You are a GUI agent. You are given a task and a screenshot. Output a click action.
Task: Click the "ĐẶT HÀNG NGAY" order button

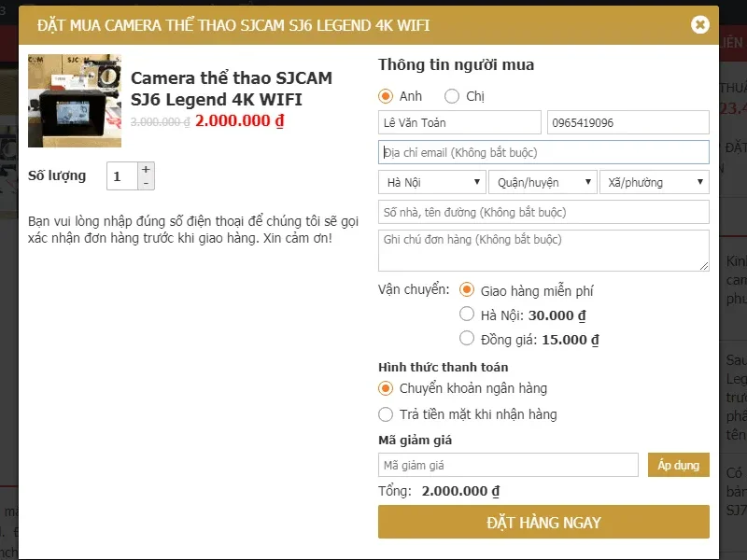click(543, 523)
